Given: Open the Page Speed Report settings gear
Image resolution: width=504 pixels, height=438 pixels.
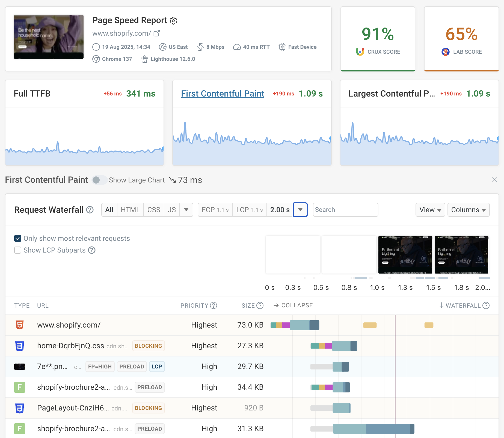Looking at the screenshot, I should pos(173,21).
